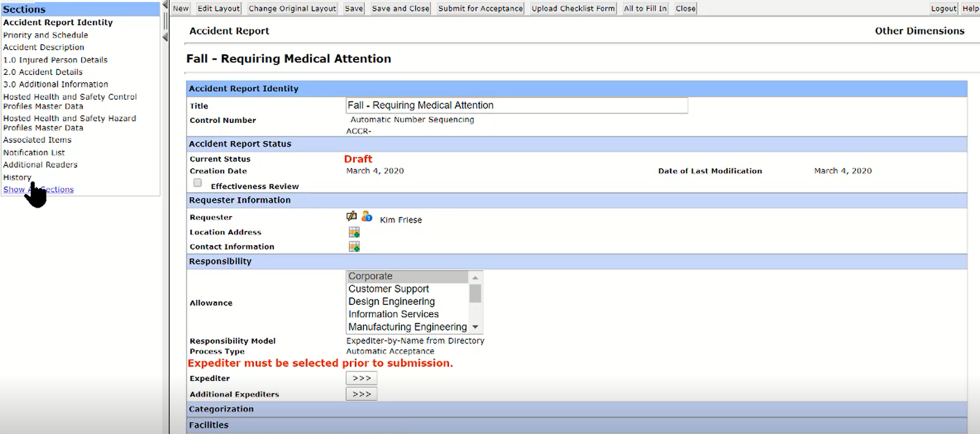Open the Additional Expediters selector button
Viewport: 980px width, 434px height.
pyautogui.click(x=362, y=394)
